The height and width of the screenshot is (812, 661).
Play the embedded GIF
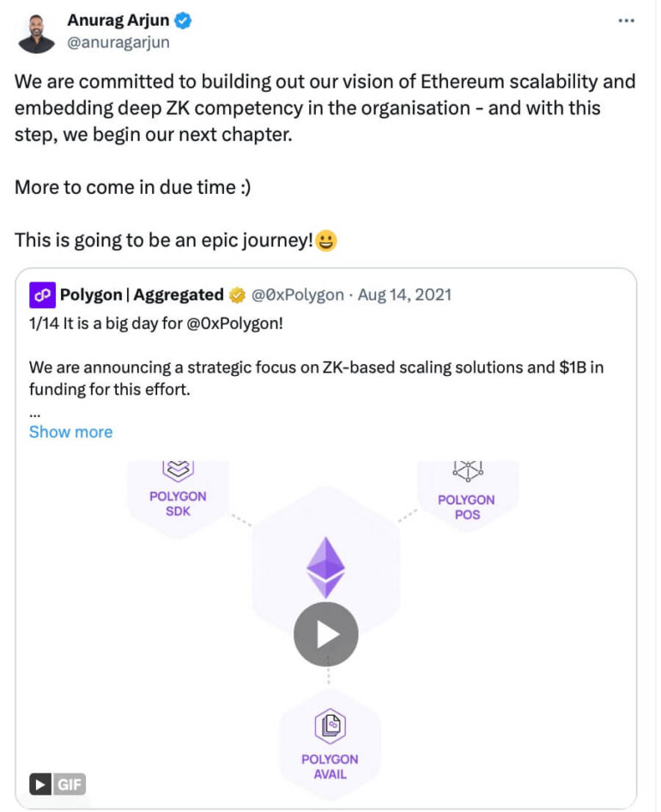click(327, 633)
